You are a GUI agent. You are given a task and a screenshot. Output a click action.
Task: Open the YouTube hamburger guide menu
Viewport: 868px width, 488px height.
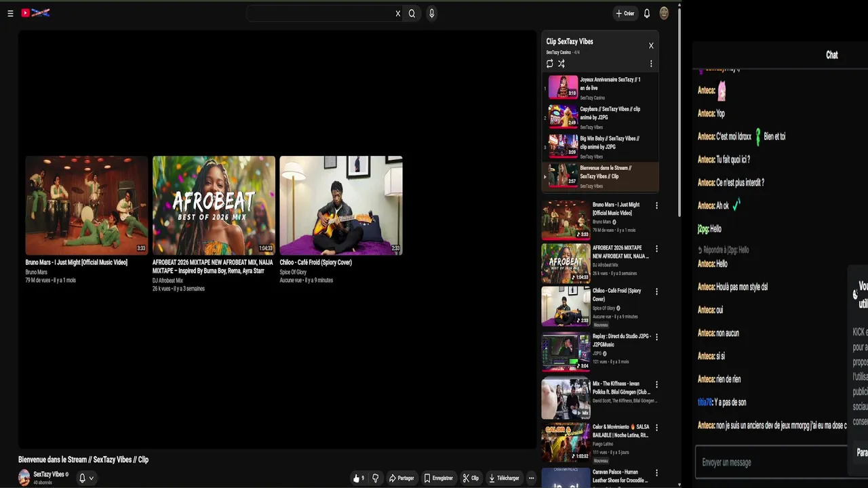coord(10,13)
